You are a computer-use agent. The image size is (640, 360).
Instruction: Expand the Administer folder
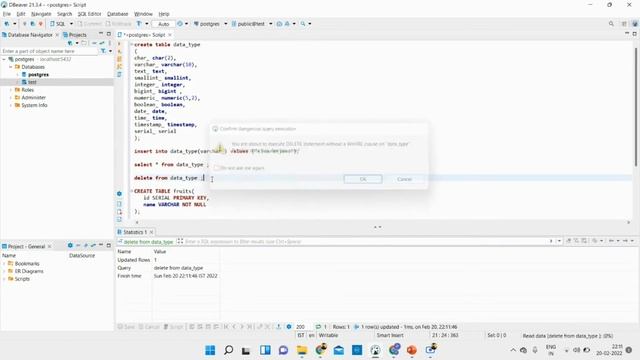11,98
